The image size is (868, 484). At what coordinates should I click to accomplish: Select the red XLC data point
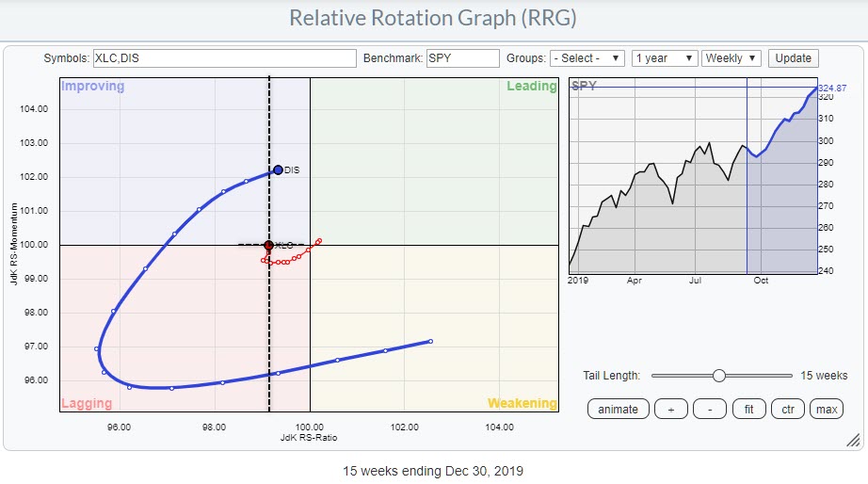[268, 245]
